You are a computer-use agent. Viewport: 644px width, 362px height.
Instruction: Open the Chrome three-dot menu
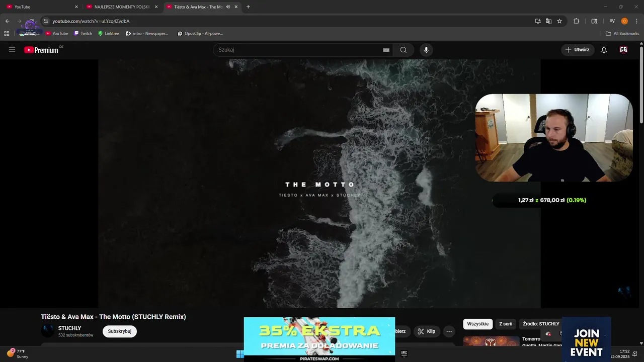[636, 21]
